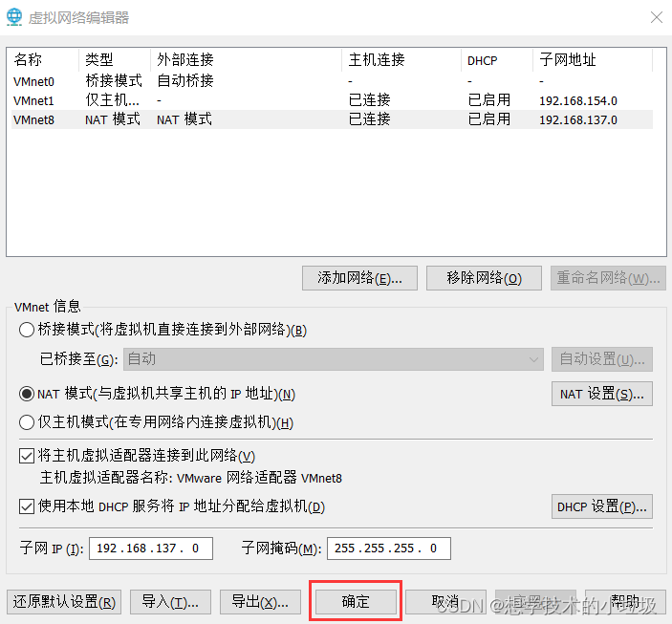Click the 添加网络(E)... button

tap(359, 278)
